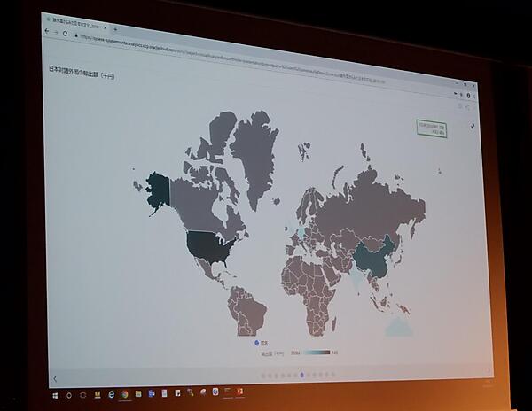The height and width of the screenshot is (411, 532).
Task: Click the browser forward arrow
Action: coord(56,33)
